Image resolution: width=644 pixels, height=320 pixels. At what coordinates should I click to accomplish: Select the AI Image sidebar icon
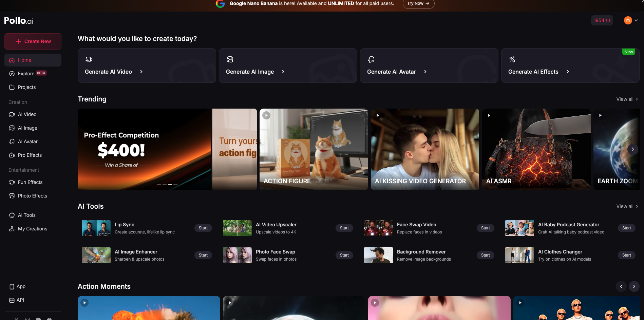[12, 128]
